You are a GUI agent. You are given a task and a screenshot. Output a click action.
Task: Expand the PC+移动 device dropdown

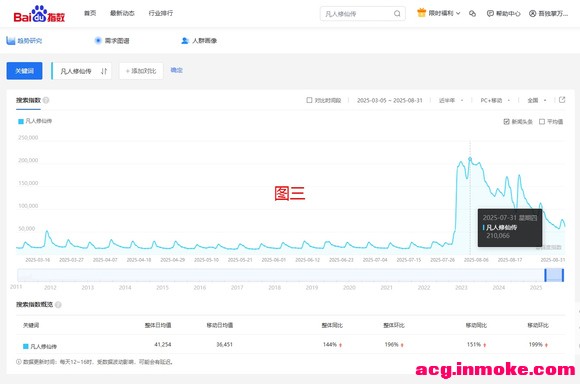tap(495, 100)
